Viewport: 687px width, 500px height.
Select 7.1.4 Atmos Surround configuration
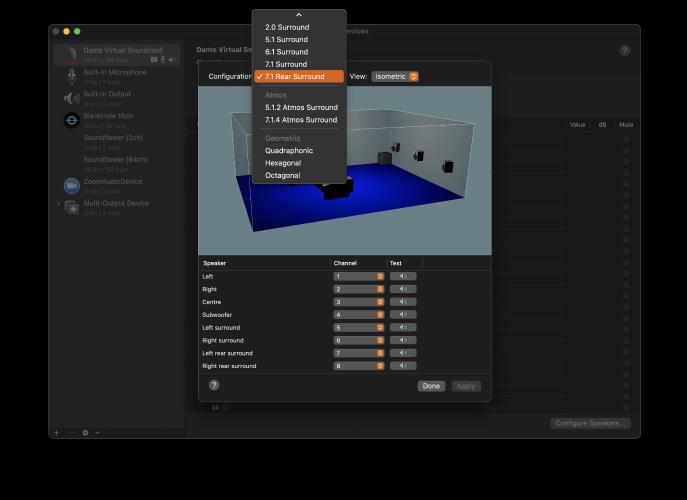click(x=301, y=120)
